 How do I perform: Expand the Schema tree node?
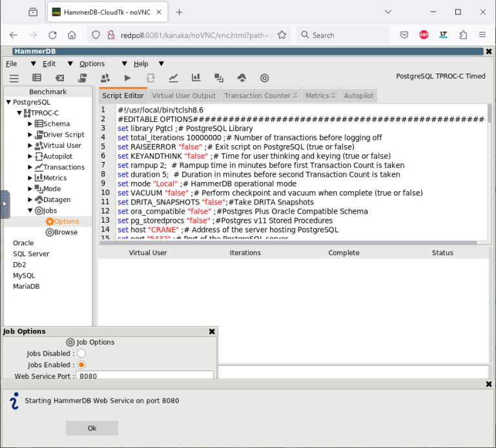[30, 124]
